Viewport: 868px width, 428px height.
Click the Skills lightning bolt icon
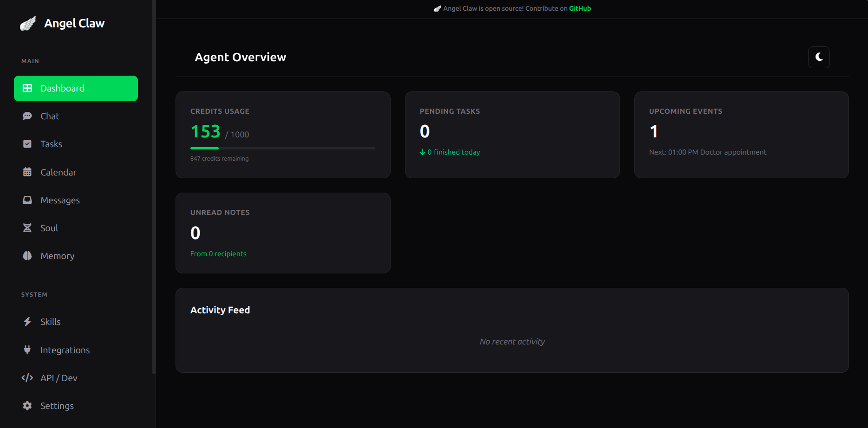[x=27, y=322]
